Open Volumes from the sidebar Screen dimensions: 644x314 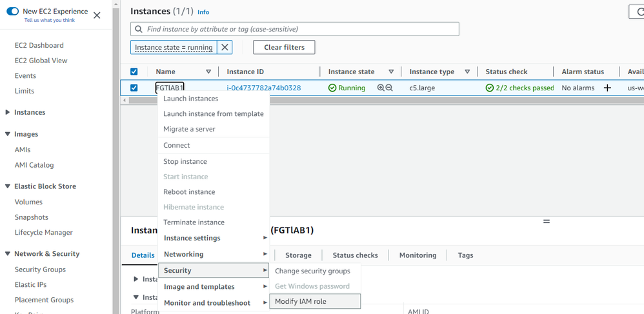[28, 202]
